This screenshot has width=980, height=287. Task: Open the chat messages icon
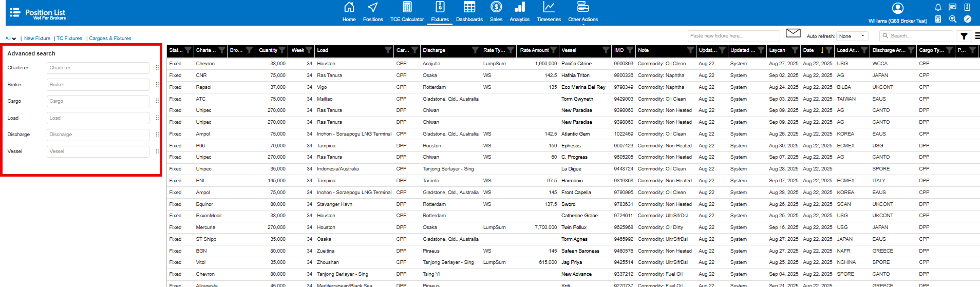coord(952,7)
